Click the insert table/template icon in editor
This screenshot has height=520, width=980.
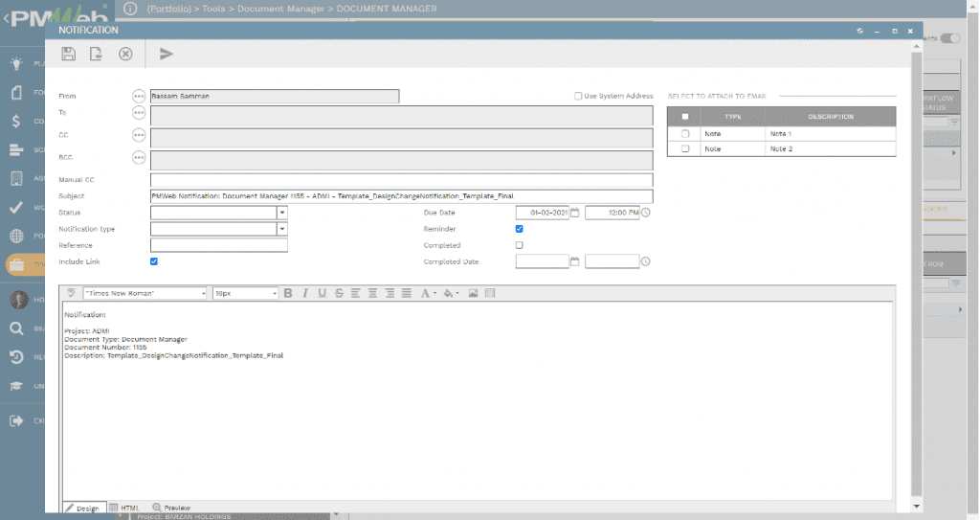click(x=490, y=293)
